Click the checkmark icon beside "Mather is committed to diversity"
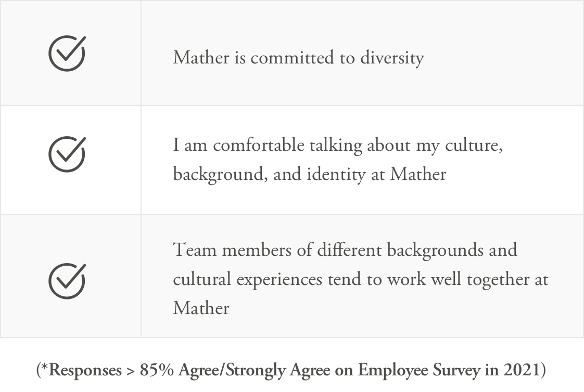 click(67, 53)
